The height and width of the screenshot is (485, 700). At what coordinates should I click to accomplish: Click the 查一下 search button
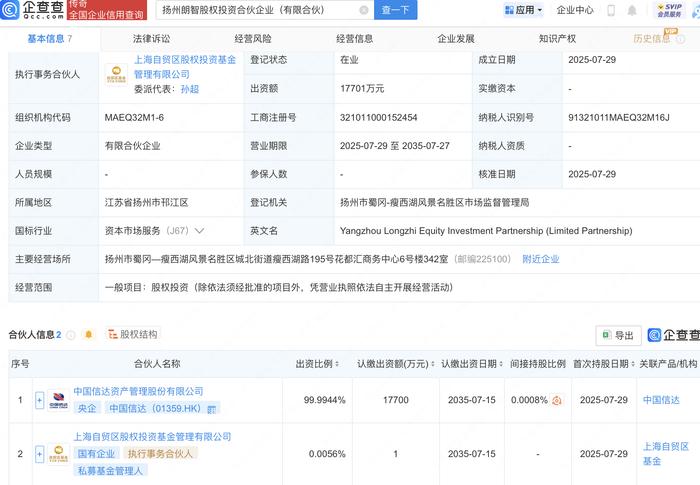(396, 10)
